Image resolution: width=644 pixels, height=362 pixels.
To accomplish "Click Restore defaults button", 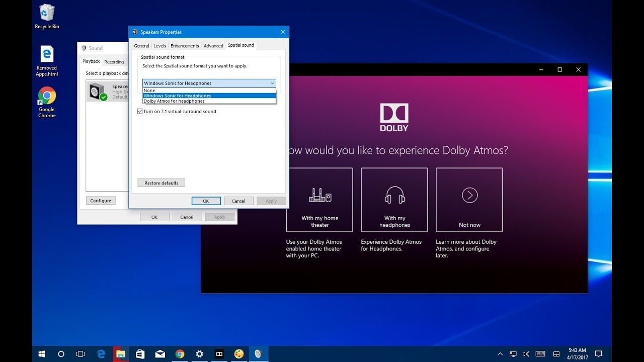I will pos(162,183).
